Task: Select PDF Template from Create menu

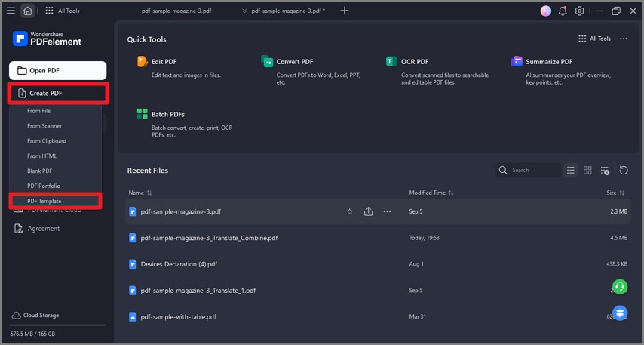Action: [x=44, y=201]
